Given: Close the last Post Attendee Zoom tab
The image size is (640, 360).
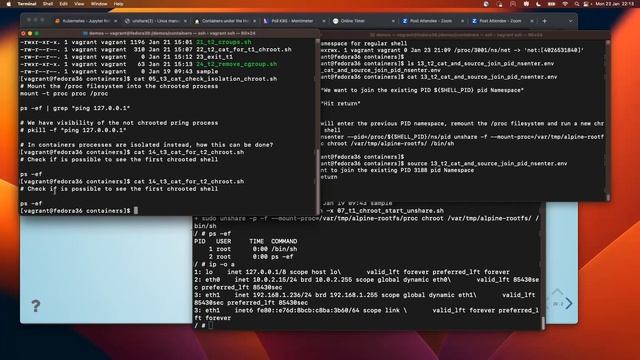Looking at the screenshot, I should [x=532, y=21].
